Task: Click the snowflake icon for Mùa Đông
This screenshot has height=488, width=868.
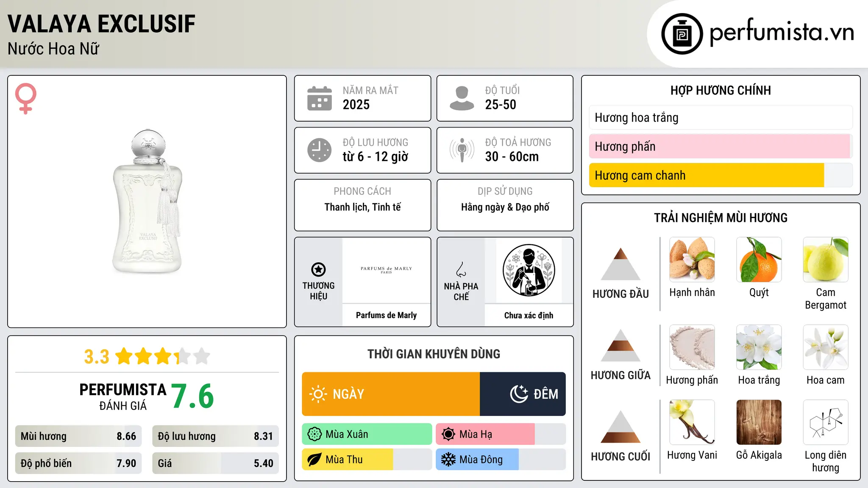Action: 448,460
